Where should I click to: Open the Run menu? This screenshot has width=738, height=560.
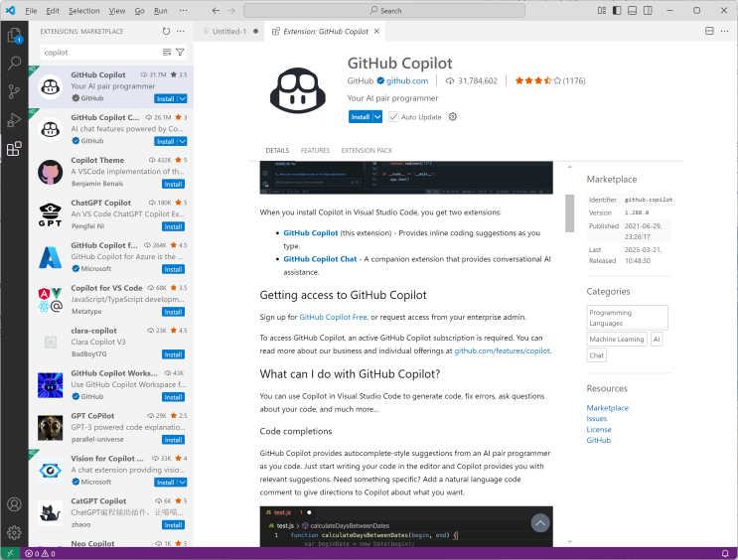tap(161, 10)
